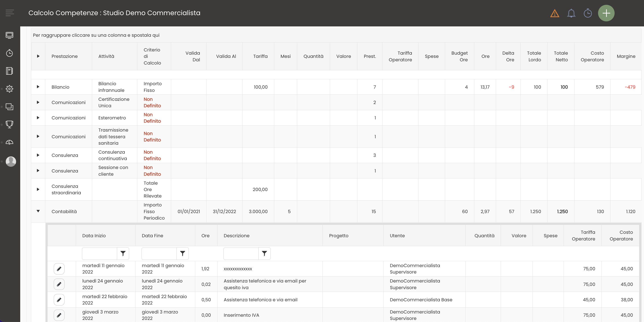Open the trophy sidebar icon
The height and width of the screenshot is (322, 644).
point(9,124)
